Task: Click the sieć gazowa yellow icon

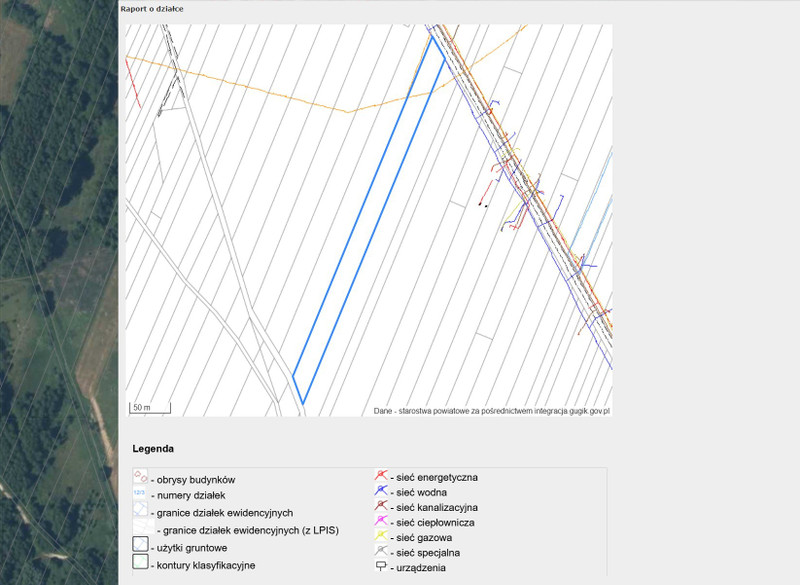Action: point(380,536)
